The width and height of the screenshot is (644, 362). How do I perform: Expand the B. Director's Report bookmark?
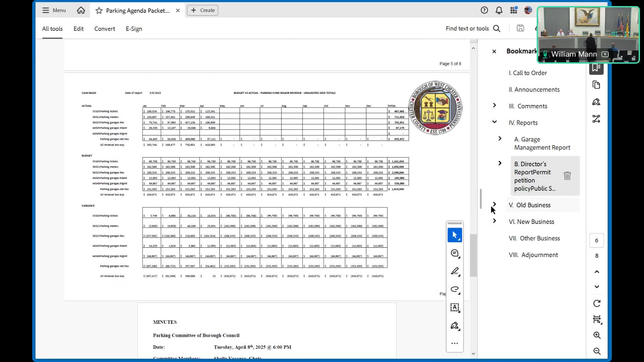[x=500, y=163]
